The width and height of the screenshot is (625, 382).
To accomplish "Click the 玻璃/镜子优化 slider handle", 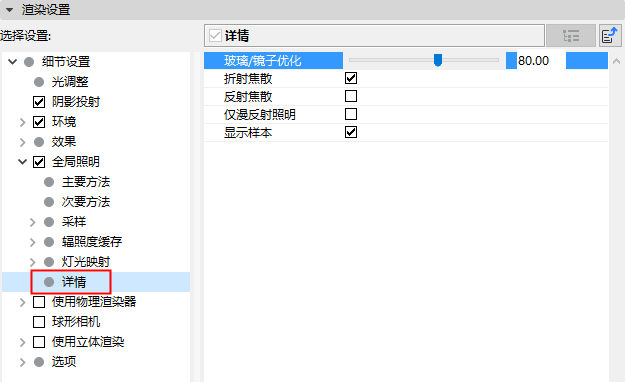I will pyautogui.click(x=438, y=60).
